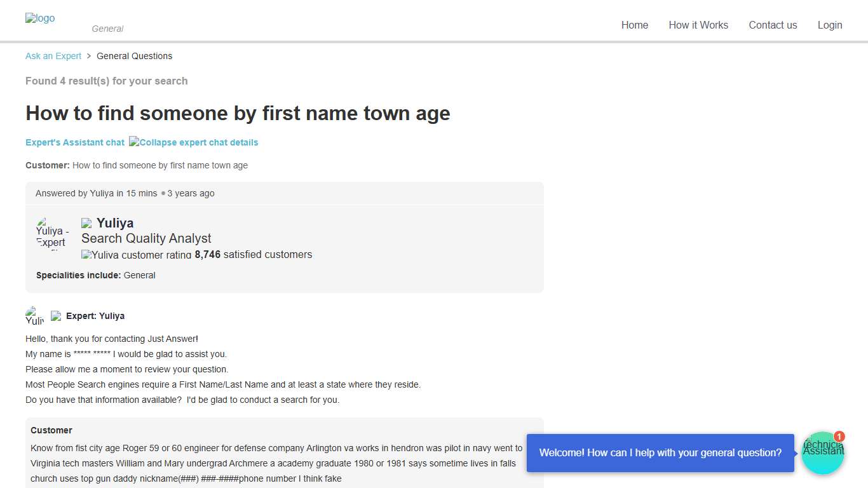
Task: Open the Technical Assistant chat bubble icon
Action: [x=823, y=452]
